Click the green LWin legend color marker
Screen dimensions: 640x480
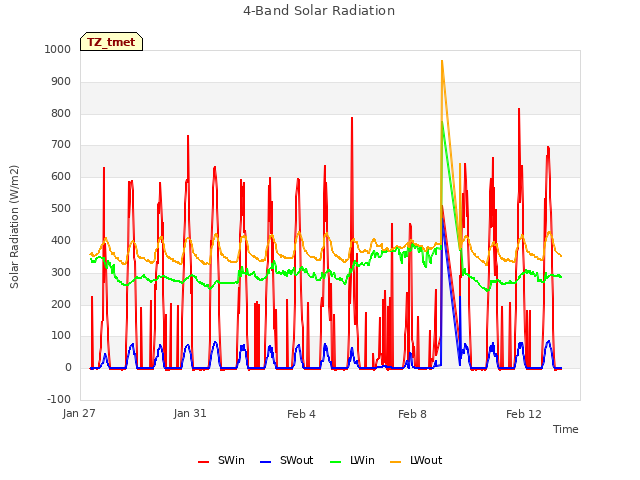[x=335, y=462]
